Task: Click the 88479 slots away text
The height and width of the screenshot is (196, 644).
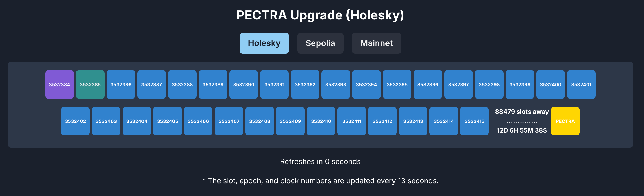Action: pyautogui.click(x=521, y=111)
